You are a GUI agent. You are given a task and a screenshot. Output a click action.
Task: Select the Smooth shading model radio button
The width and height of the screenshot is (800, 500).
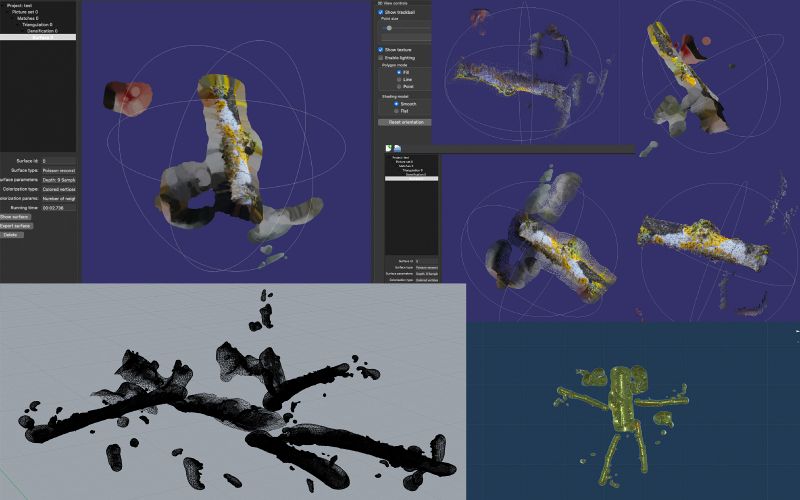point(396,104)
